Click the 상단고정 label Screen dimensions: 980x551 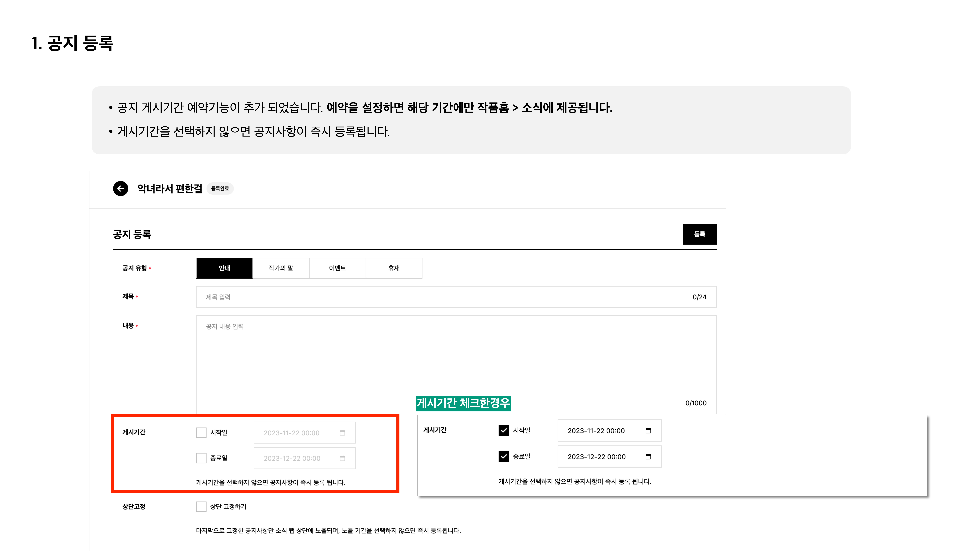[x=134, y=507]
